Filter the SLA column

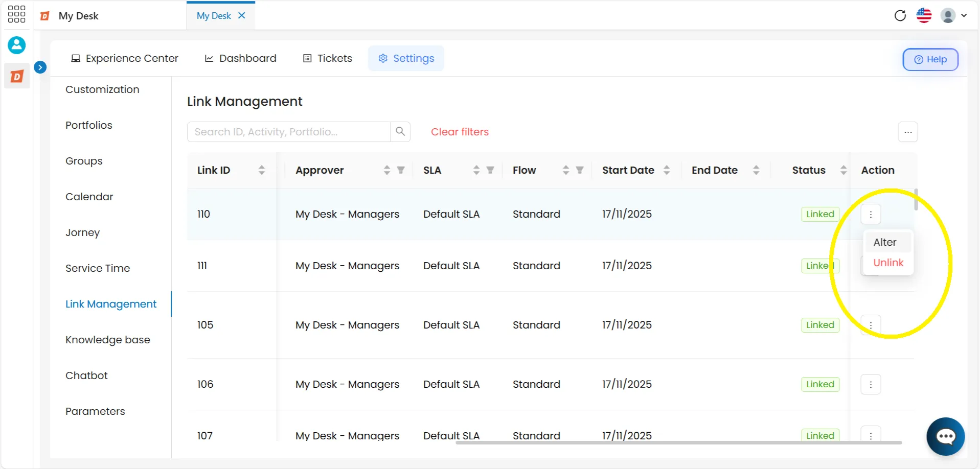490,170
